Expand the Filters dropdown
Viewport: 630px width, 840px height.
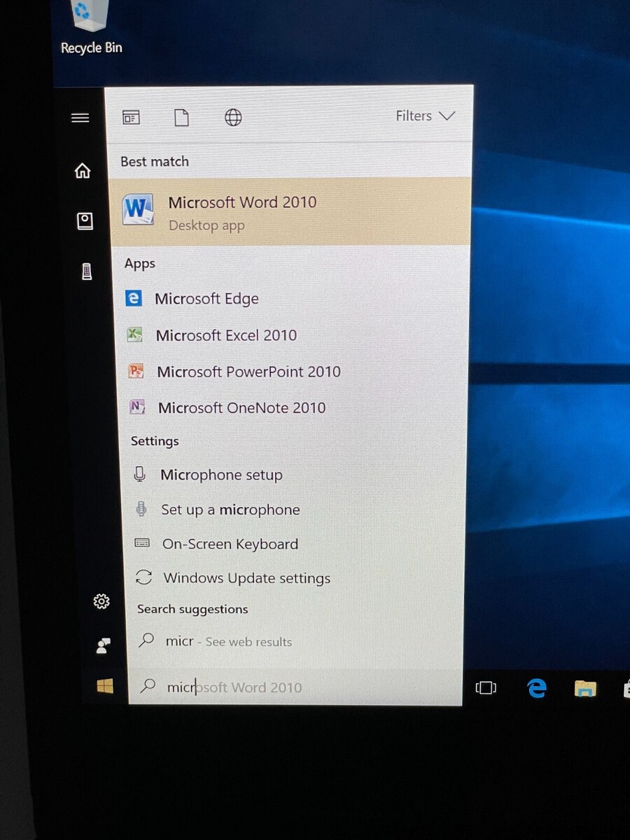[425, 116]
